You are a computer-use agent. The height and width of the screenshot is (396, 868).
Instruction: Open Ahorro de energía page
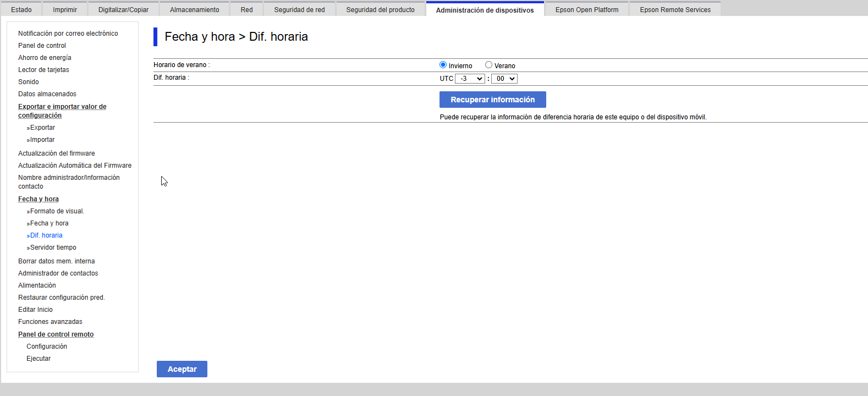click(45, 58)
